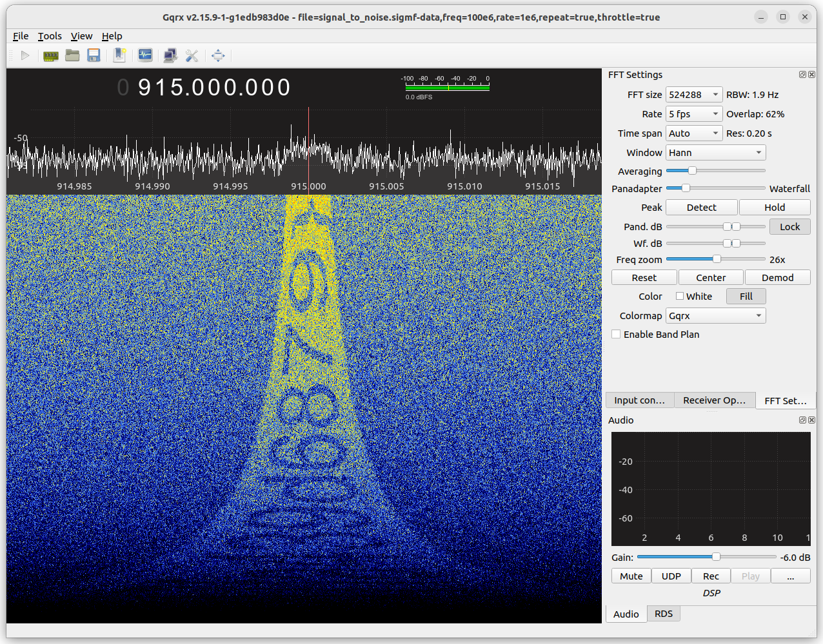Screen dimensions: 823x644
Task: Mute the audio output
Action: (x=631, y=576)
